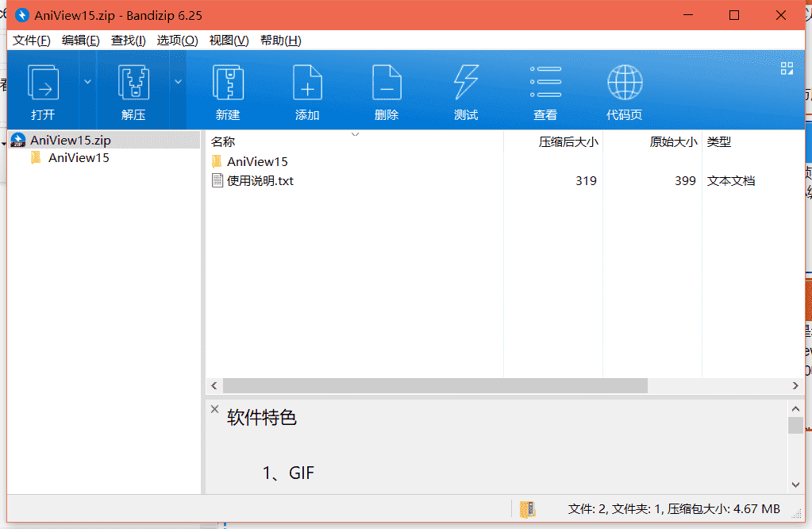Open the code page (代码页) globe icon
This screenshot has width=812, height=529.
coord(625,83)
